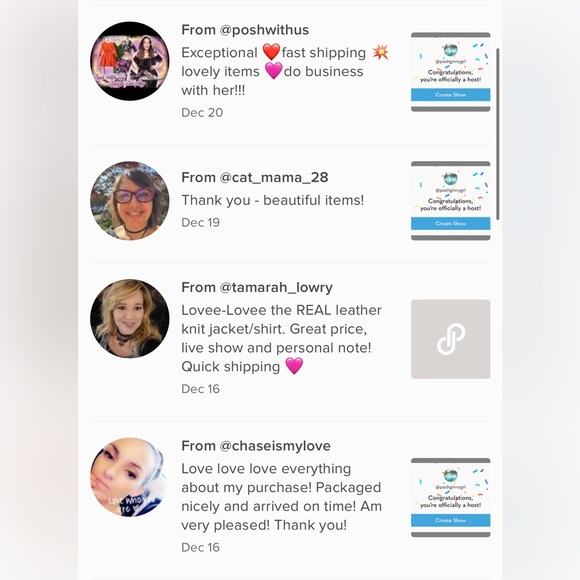Viewport: 580px width, 580px height.
Task: Tap @tamarah_lowry profile photo
Action: pyautogui.click(x=129, y=318)
